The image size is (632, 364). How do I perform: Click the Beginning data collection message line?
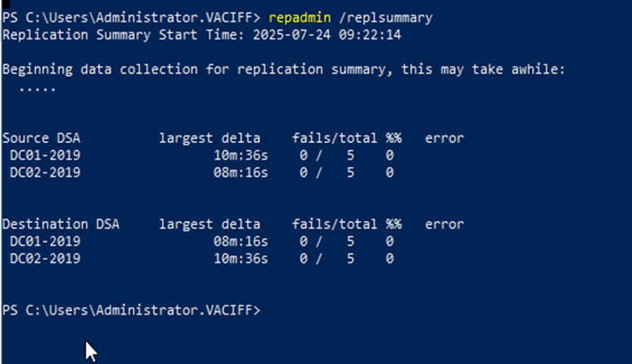pos(283,69)
